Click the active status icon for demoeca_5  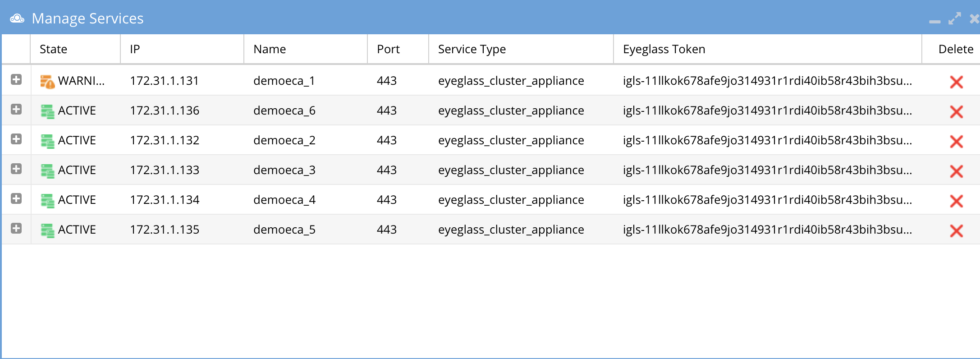[47, 230]
